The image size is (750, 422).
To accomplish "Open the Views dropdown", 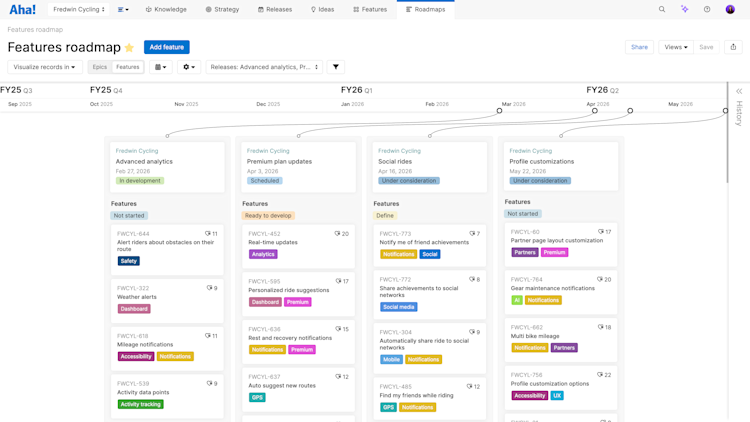I will click(x=675, y=47).
